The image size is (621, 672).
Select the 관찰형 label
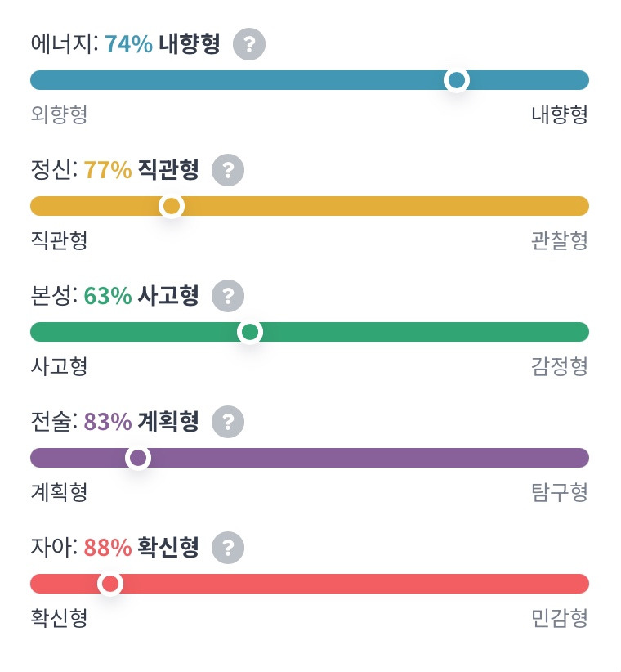coord(560,240)
